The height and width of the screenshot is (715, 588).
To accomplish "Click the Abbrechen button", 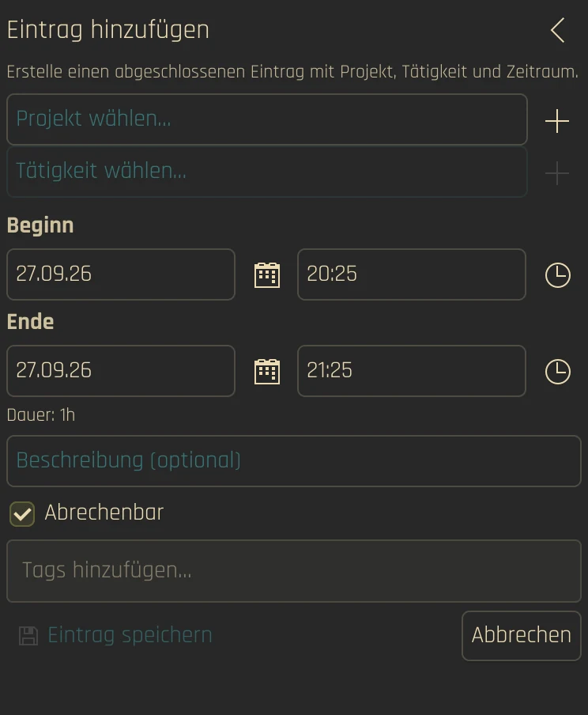I will (522, 636).
